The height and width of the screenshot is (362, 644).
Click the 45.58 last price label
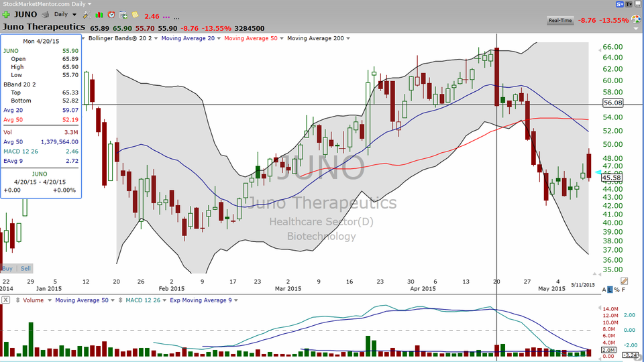[x=611, y=178]
